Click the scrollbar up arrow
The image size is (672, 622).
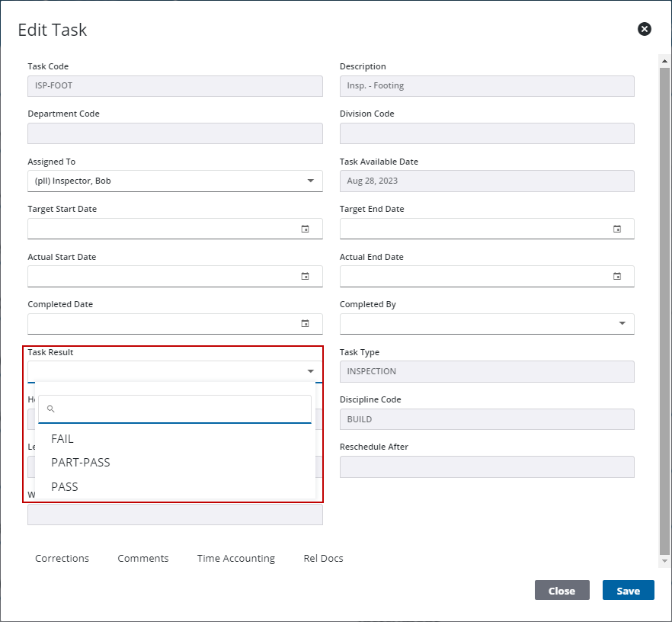(664, 60)
